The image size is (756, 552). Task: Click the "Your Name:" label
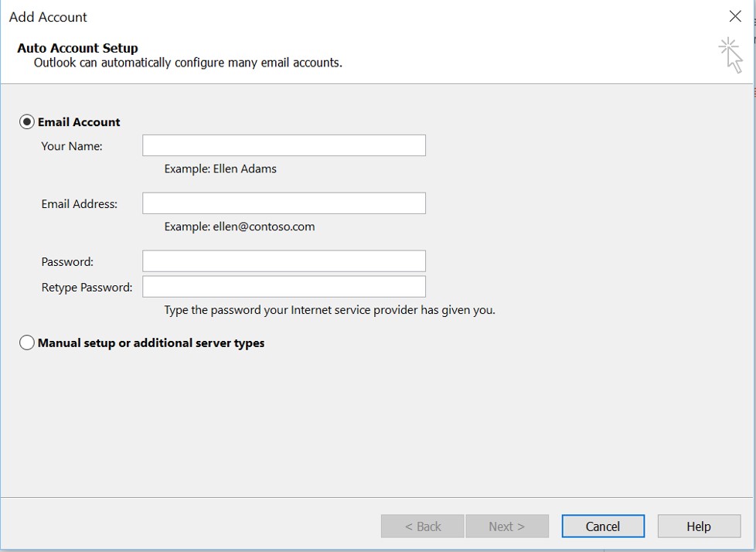point(72,146)
